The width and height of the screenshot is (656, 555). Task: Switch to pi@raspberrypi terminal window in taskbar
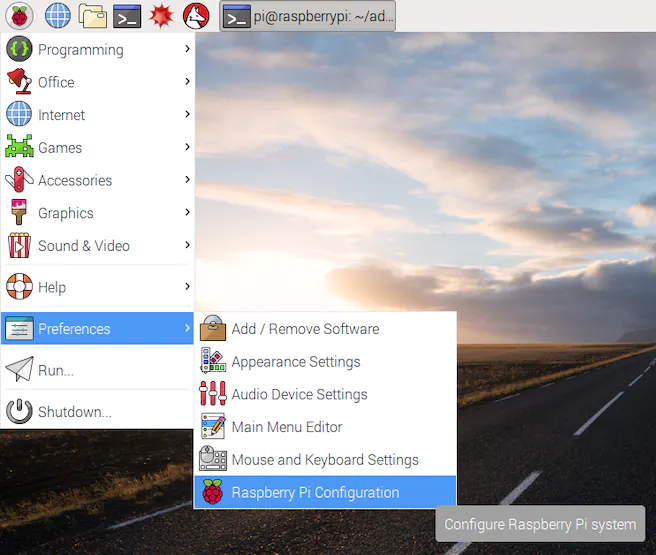(308, 17)
